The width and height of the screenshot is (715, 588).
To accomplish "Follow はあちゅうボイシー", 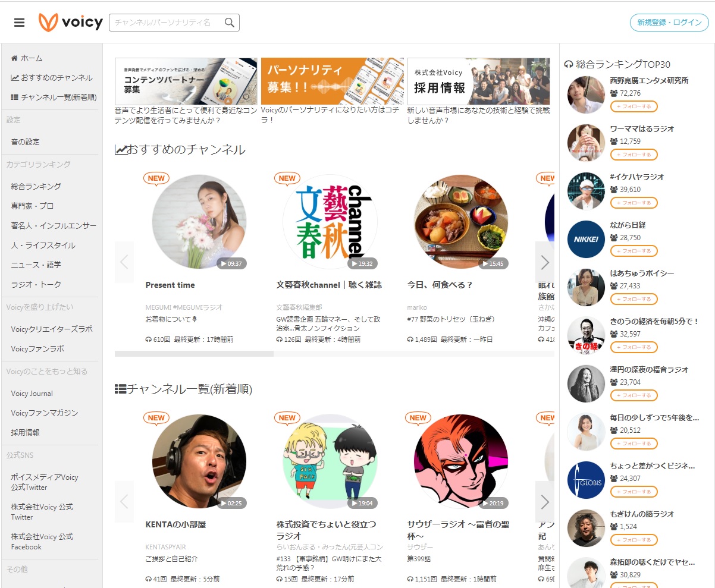I will pos(634,299).
